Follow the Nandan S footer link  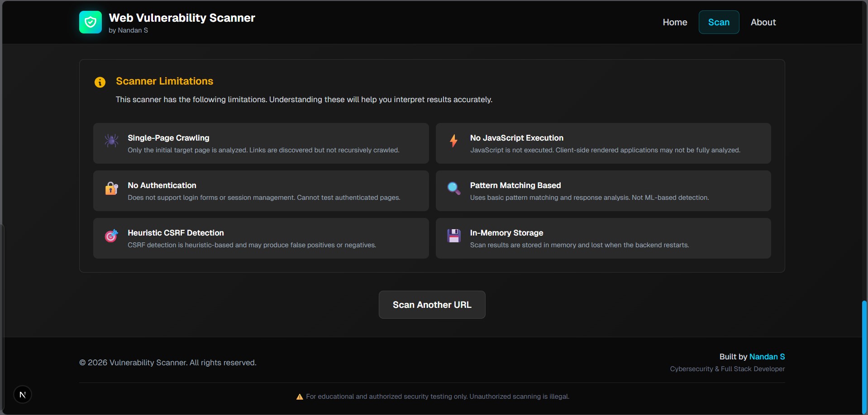[x=767, y=357]
